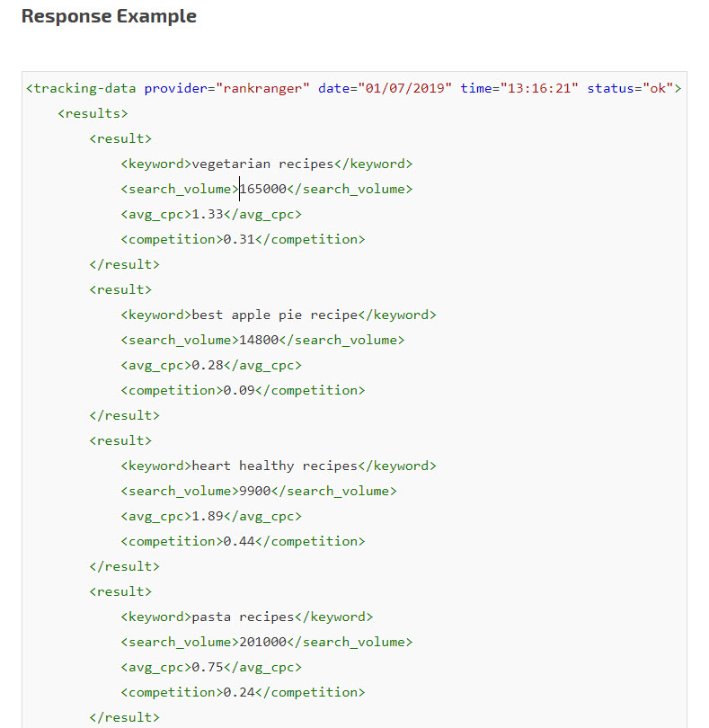This screenshot has width=709, height=728.
Task: Click the keyword 'best apple pie recipe'
Action: (274, 315)
